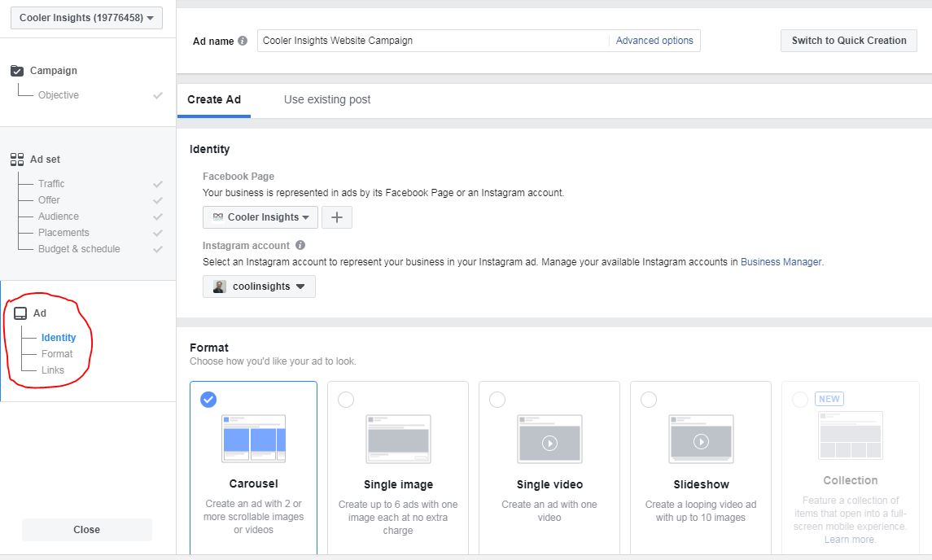Viewport: 932px width, 560px height.
Task: Open the Business Manager link
Action: point(781,261)
